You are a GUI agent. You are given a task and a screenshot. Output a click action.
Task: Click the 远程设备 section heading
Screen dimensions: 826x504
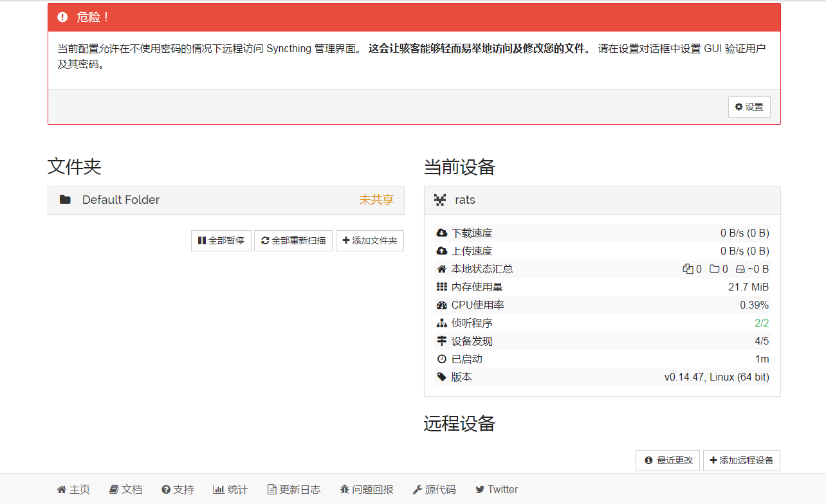(x=460, y=424)
